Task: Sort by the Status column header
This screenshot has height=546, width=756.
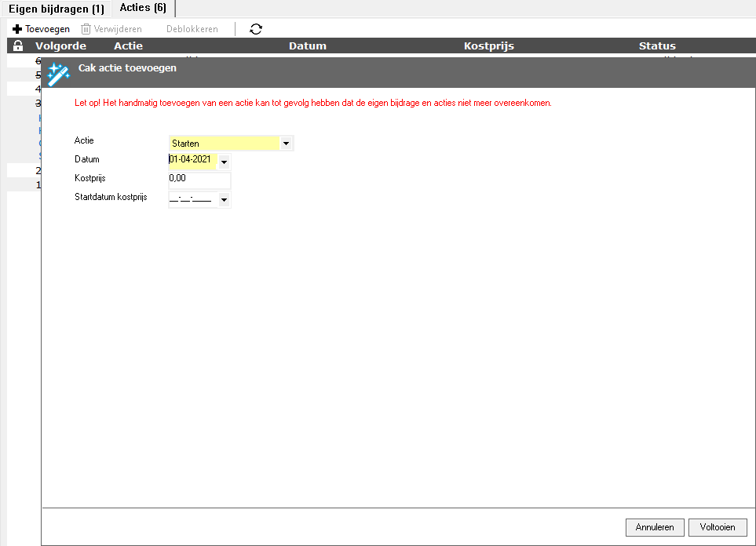Action: click(x=657, y=46)
